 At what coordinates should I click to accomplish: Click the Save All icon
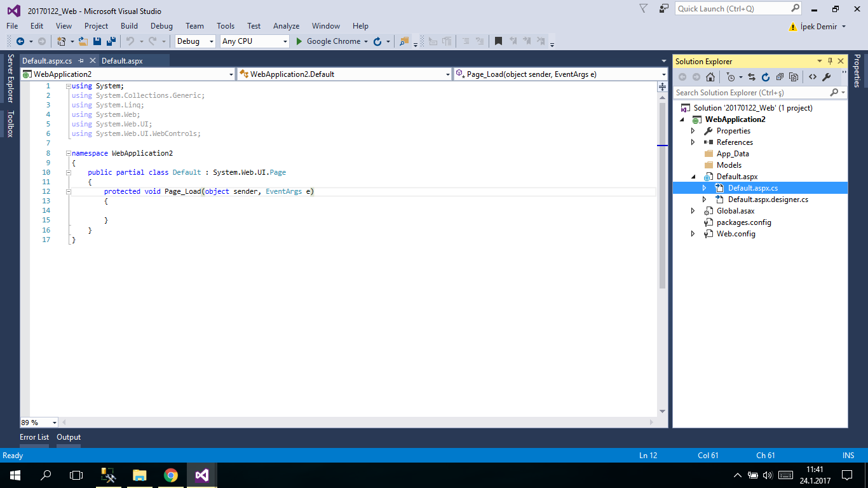click(112, 41)
